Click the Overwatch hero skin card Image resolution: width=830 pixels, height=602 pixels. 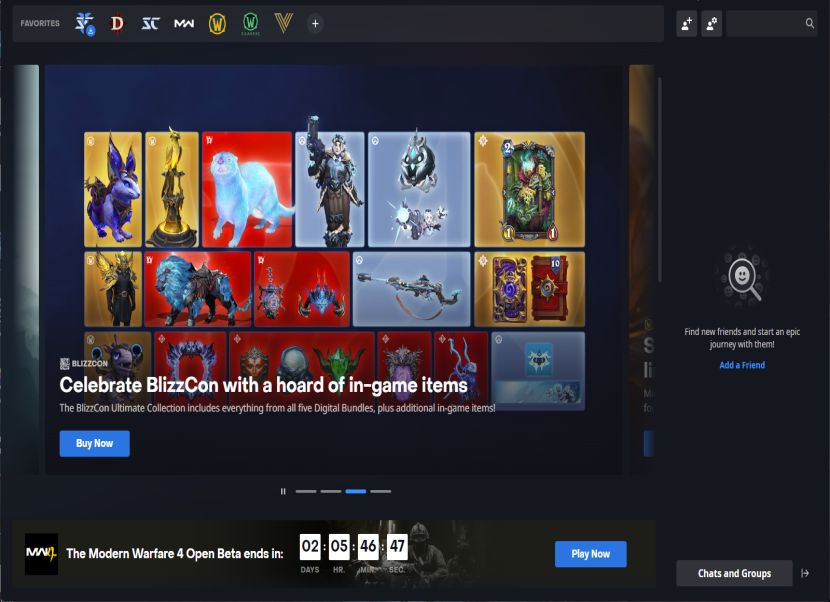[x=330, y=189]
